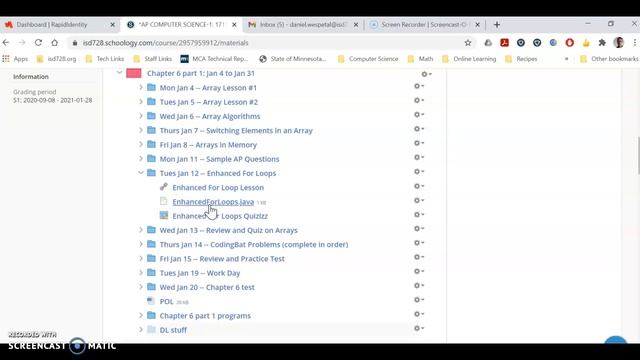640x360 pixels.
Task: Open gear menu for Chapter 6 part 1 programs
Action: [x=419, y=314]
